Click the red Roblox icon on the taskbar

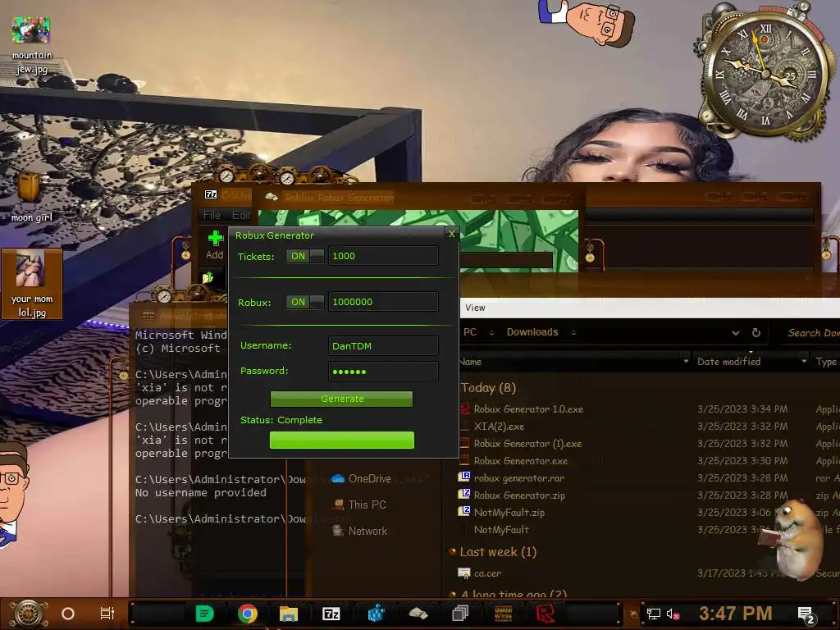click(x=546, y=614)
